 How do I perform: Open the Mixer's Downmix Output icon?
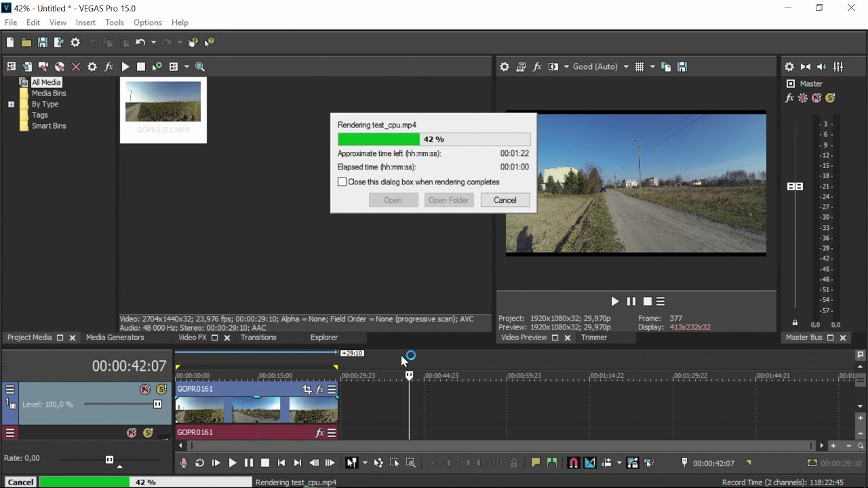pos(806,66)
